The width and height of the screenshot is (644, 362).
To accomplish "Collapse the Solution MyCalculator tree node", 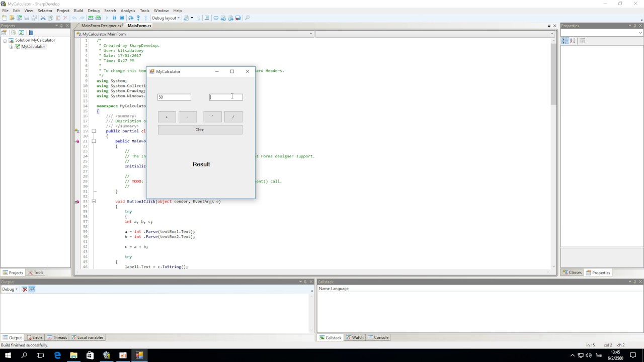I will pos(5,40).
